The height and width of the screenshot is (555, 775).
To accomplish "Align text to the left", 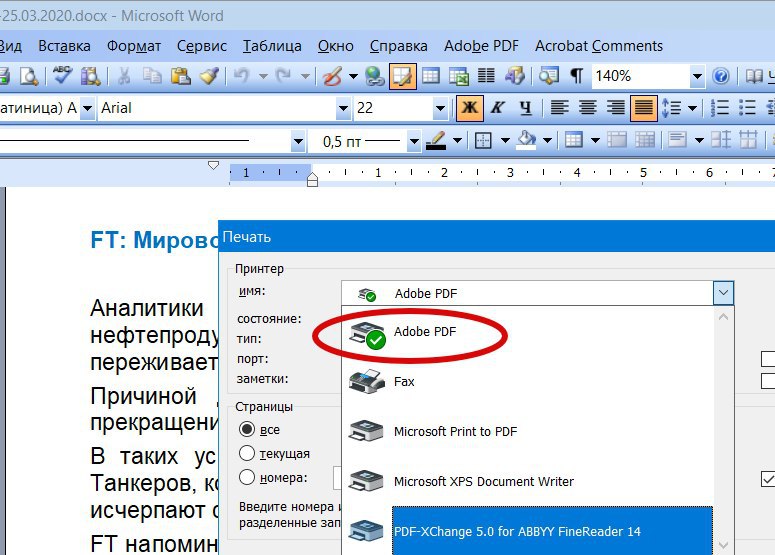I will (560, 108).
